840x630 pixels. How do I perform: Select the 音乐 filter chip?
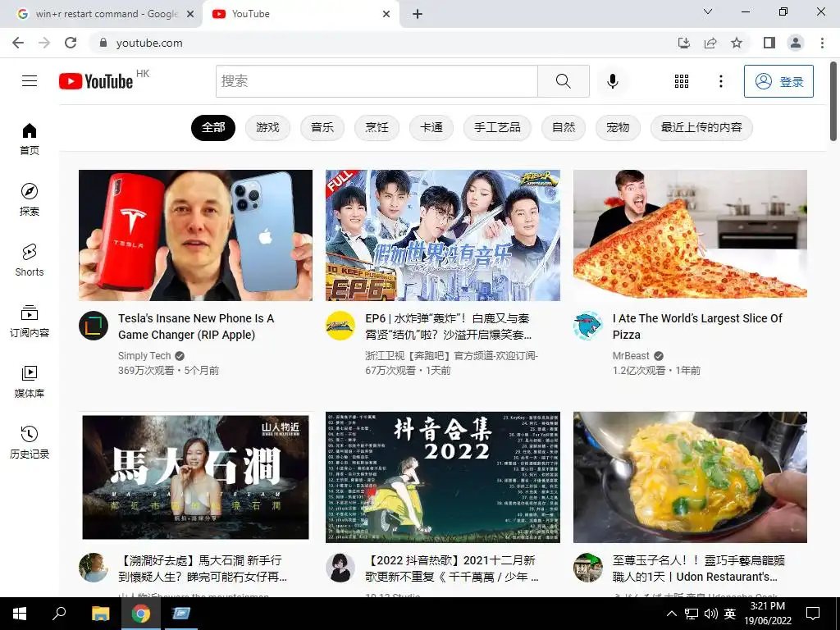click(322, 127)
